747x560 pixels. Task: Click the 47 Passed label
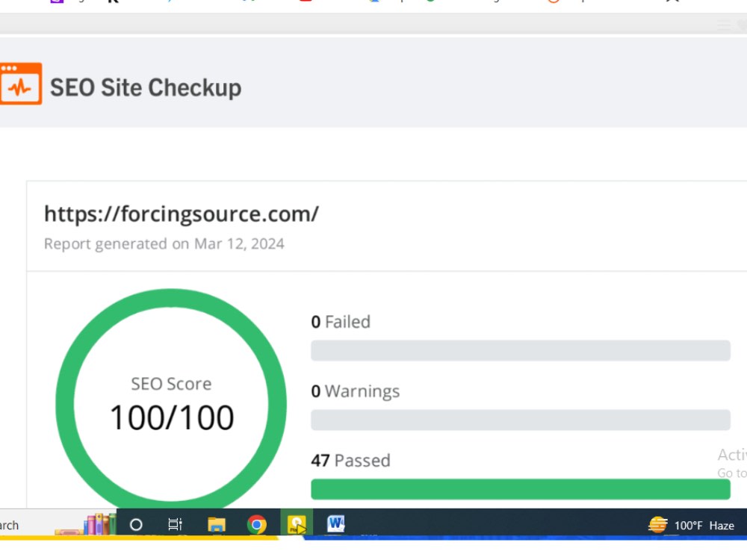(x=350, y=461)
